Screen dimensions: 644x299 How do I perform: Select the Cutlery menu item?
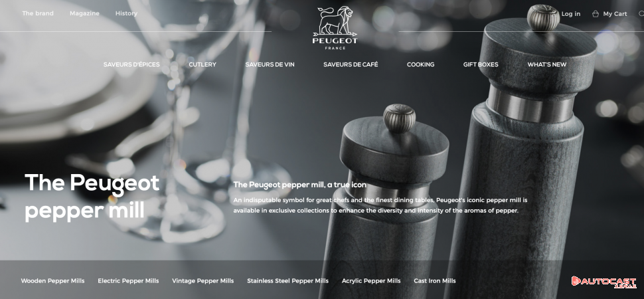point(202,64)
